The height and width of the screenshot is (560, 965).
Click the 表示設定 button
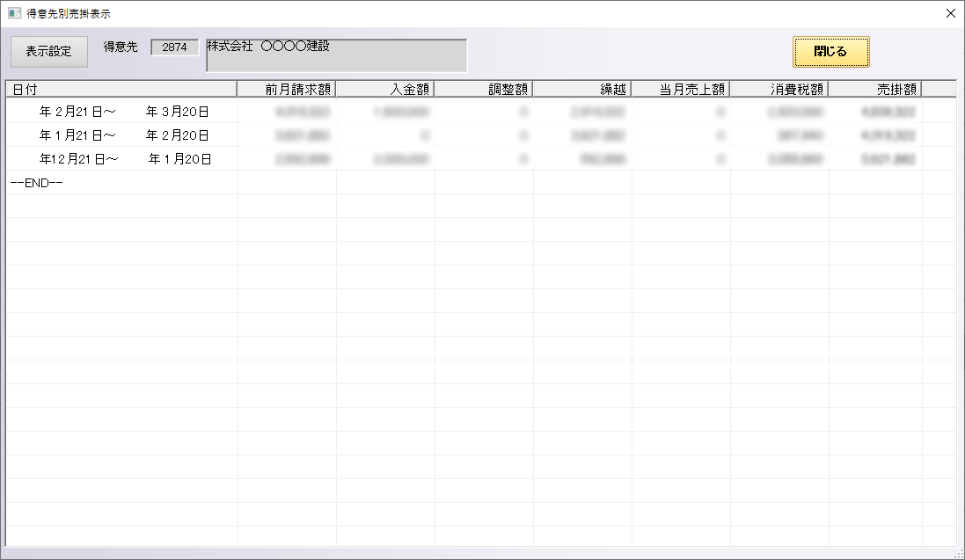click(49, 51)
